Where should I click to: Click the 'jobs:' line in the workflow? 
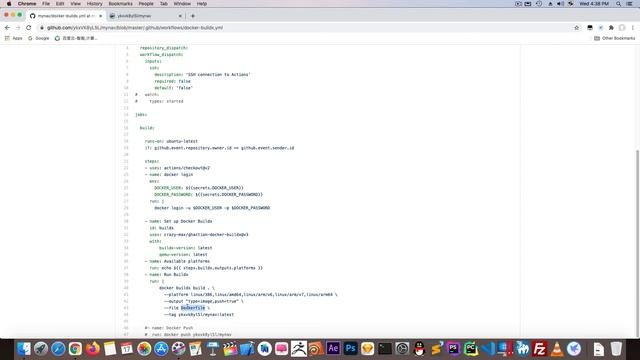pyautogui.click(x=141, y=115)
